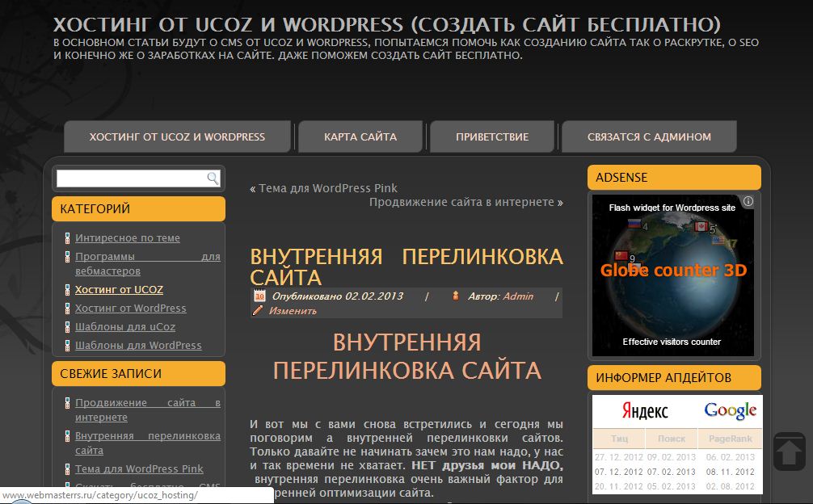Open the Хостинг от WordPress category

point(131,309)
